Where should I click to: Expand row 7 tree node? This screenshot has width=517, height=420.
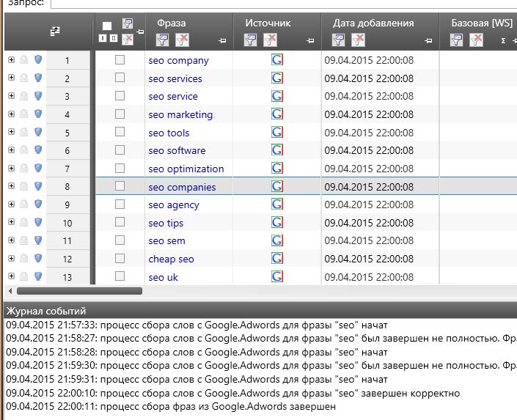tap(11, 169)
